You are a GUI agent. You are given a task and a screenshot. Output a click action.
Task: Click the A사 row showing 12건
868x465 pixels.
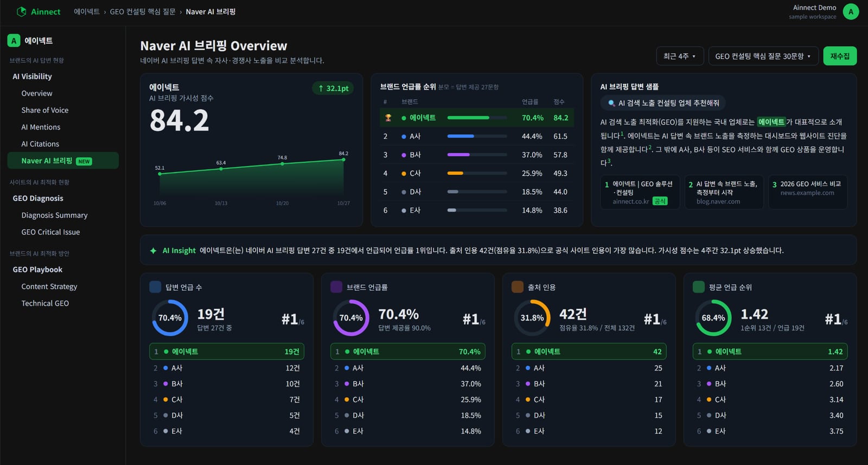pyautogui.click(x=227, y=368)
